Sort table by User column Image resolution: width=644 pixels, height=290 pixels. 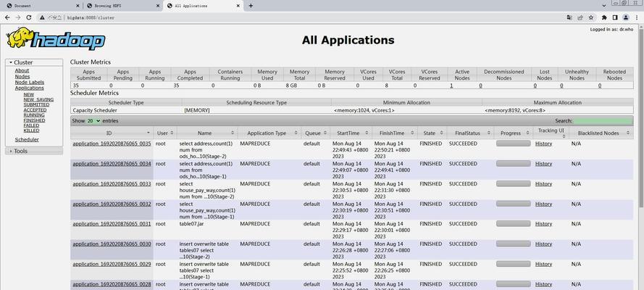165,133
